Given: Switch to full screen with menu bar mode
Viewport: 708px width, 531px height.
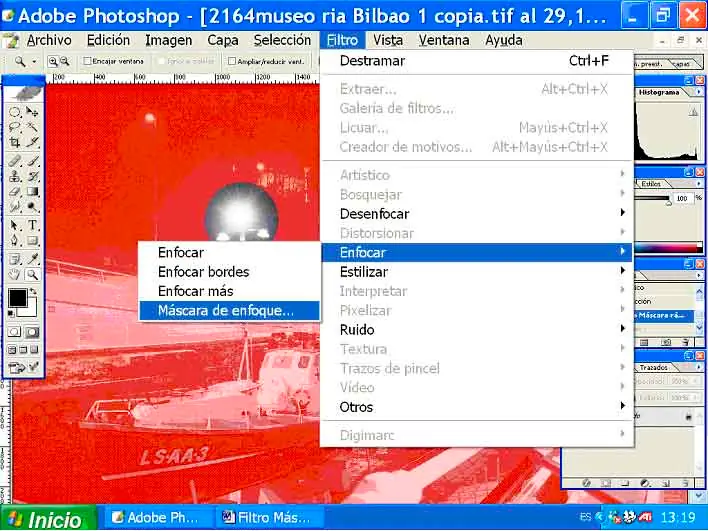Looking at the screenshot, I should pos(23,349).
